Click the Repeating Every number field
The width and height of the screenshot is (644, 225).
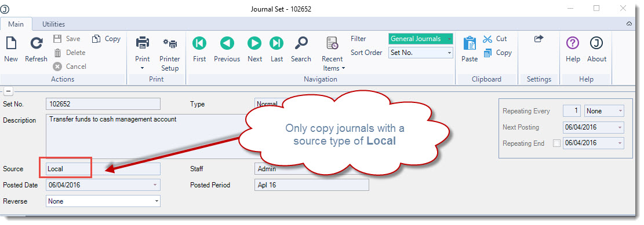[572, 110]
